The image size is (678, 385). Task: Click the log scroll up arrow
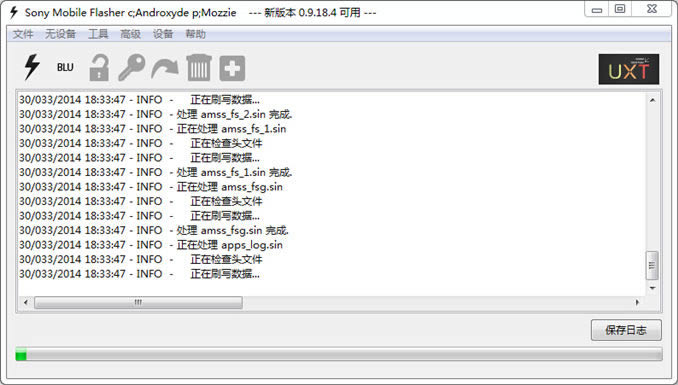652,100
